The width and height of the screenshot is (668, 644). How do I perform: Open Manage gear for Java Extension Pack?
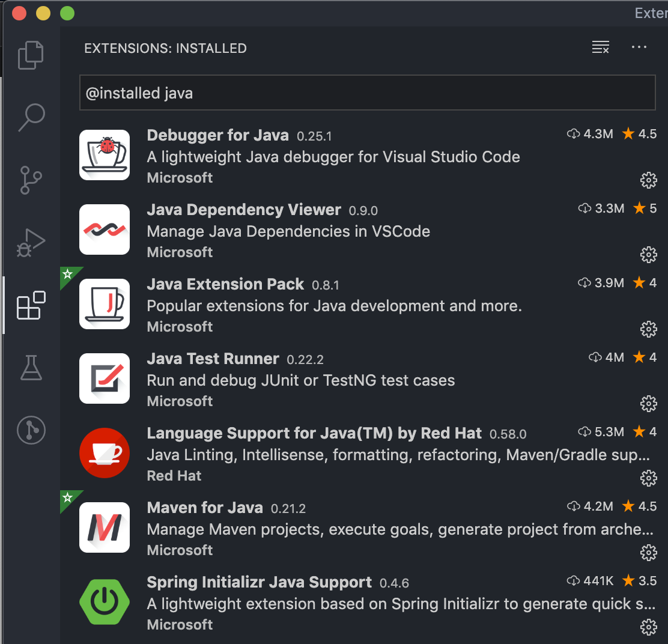[648, 329]
